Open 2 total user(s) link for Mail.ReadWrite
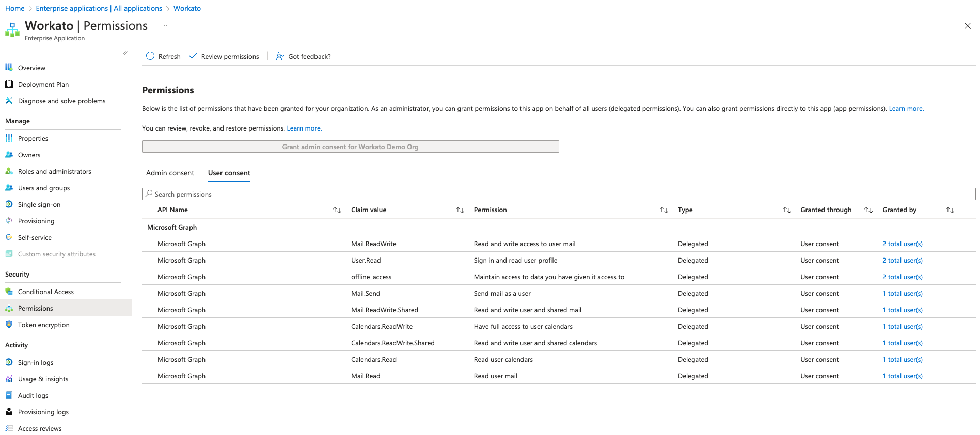The image size is (980, 435). (902, 244)
